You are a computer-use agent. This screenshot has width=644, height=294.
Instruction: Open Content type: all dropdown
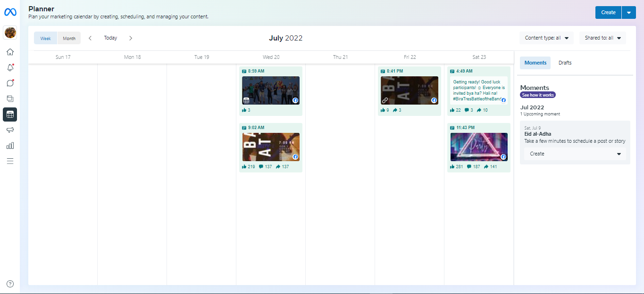[546, 38]
